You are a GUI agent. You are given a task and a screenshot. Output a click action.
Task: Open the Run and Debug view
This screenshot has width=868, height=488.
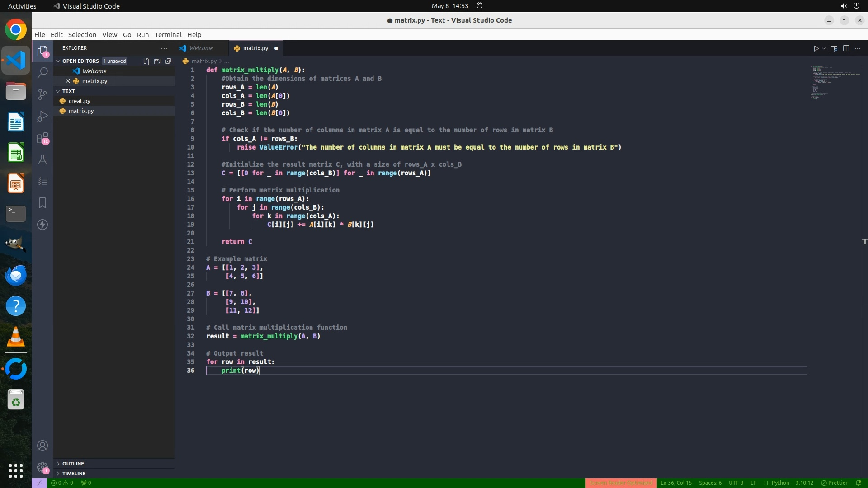coord(42,116)
